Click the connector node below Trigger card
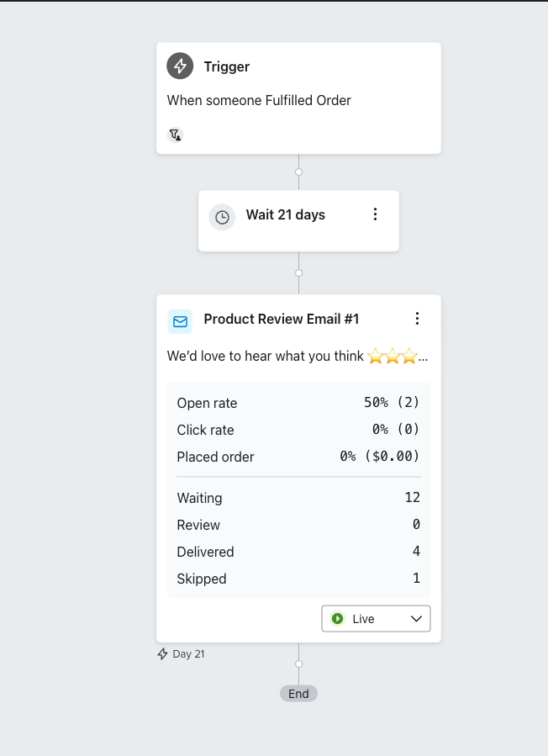The image size is (548, 756). point(298,172)
